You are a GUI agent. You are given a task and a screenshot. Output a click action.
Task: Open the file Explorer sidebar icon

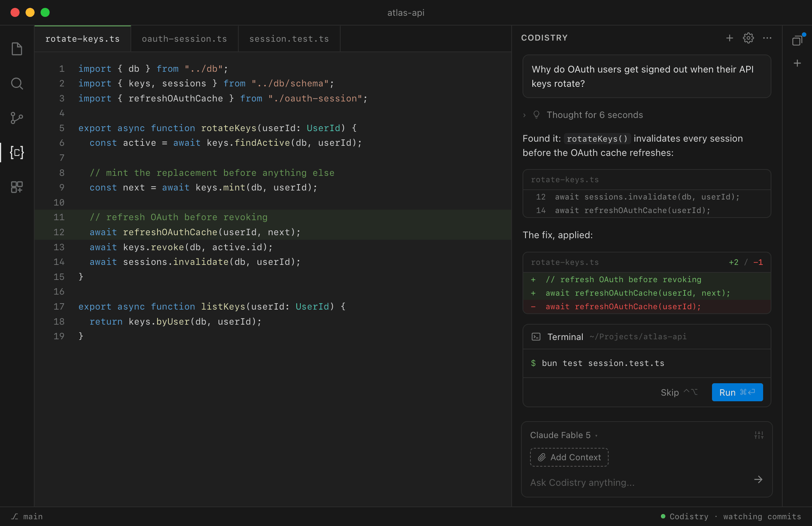coord(17,49)
